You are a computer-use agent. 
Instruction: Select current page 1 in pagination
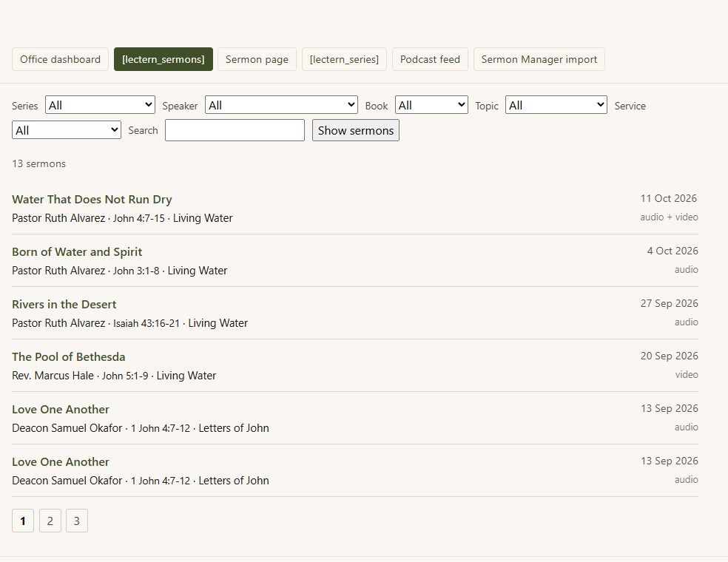[23, 521]
